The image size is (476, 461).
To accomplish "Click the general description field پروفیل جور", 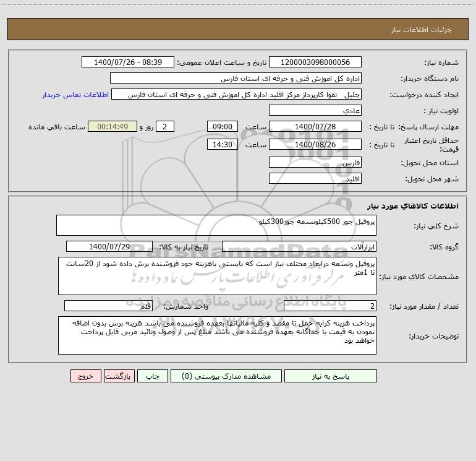I will [x=216, y=225].
